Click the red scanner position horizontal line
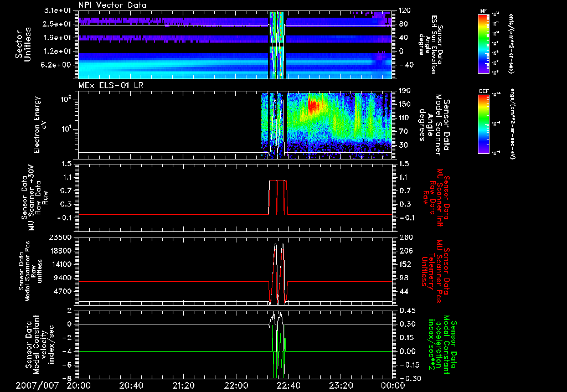Screen dimensions: 567x392 (x=166, y=282)
